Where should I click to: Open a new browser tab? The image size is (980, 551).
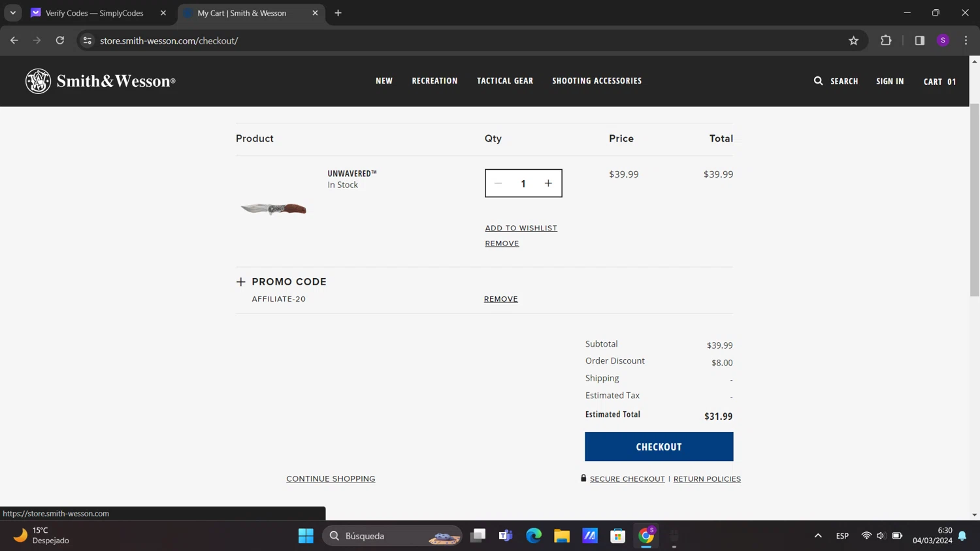(338, 13)
